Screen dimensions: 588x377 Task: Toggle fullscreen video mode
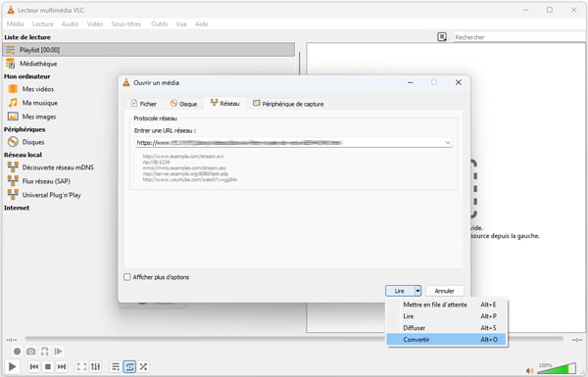(81, 366)
